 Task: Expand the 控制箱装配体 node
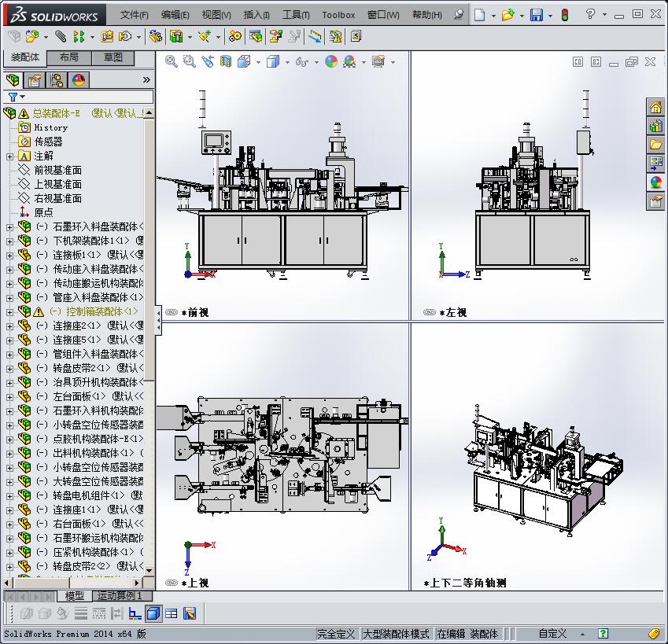click(9, 312)
